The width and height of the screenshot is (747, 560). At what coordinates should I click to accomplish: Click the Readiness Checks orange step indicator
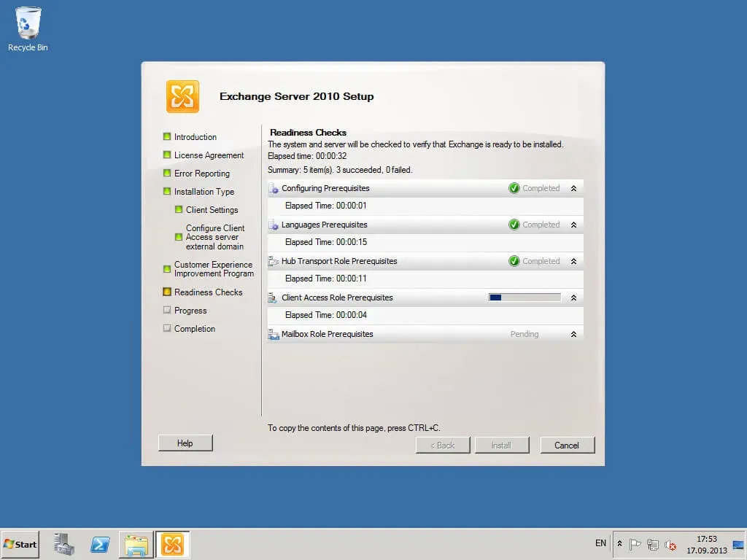point(167,292)
